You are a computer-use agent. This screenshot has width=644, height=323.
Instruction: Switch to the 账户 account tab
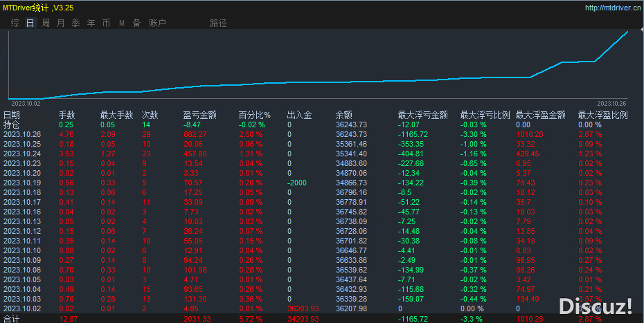click(157, 23)
